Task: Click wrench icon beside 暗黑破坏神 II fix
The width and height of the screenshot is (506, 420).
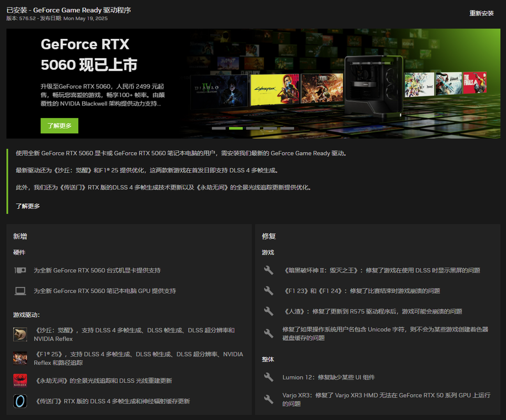Action: tap(269, 270)
